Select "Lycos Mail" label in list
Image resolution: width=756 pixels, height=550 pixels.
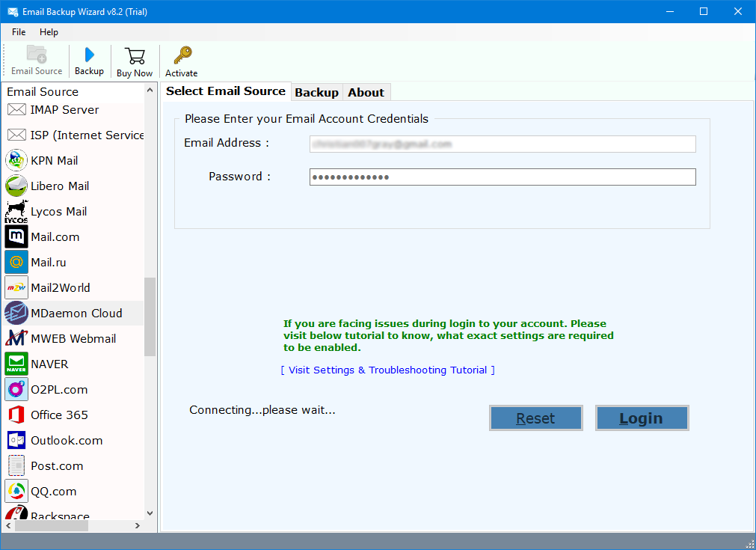(x=59, y=211)
